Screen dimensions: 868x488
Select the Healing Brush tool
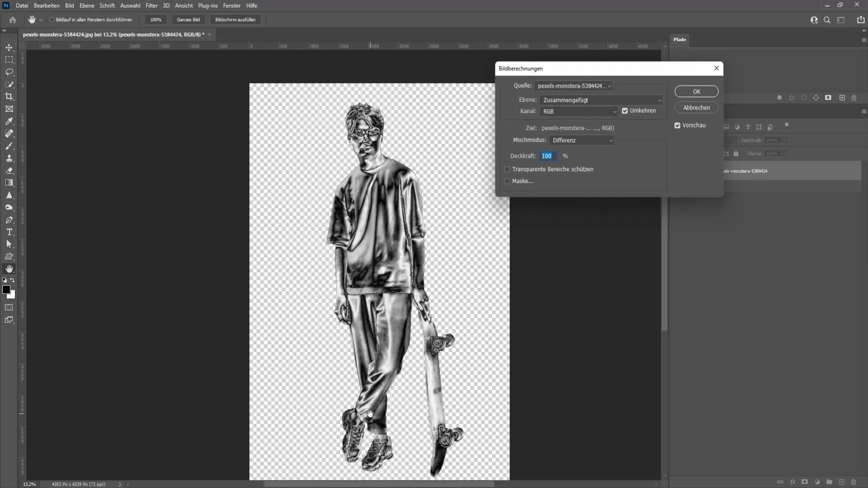(x=9, y=134)
